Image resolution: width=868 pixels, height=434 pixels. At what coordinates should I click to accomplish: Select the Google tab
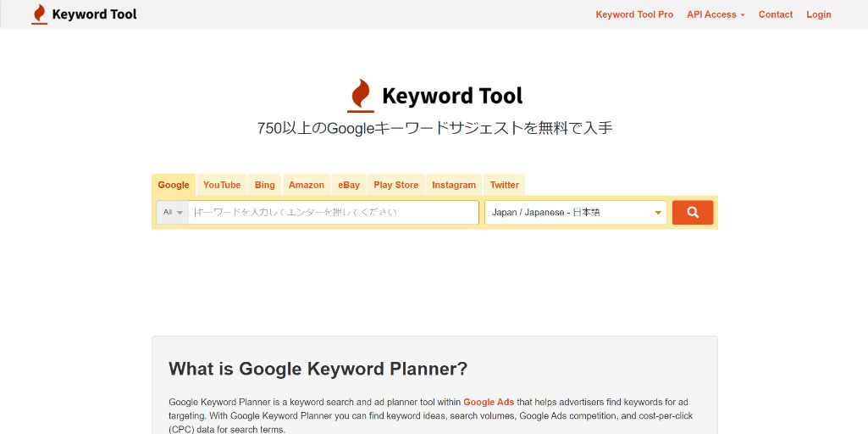tap(174, 185)
